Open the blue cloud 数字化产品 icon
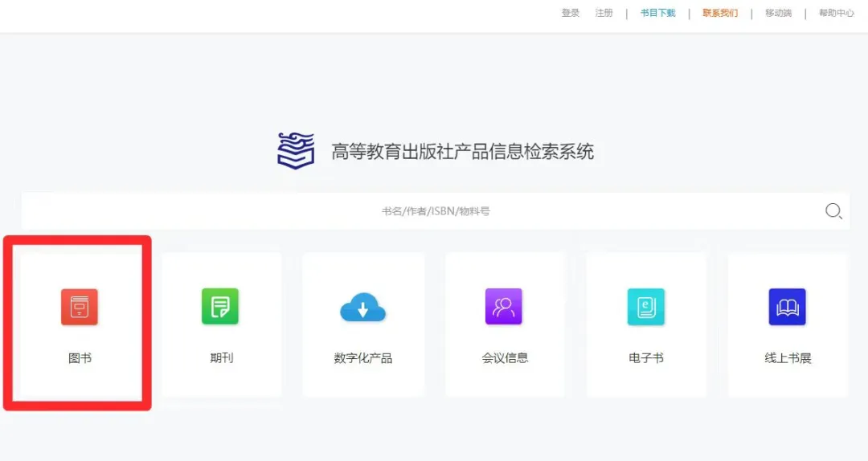This screenshot has width=868, height=461. (362, 307)
